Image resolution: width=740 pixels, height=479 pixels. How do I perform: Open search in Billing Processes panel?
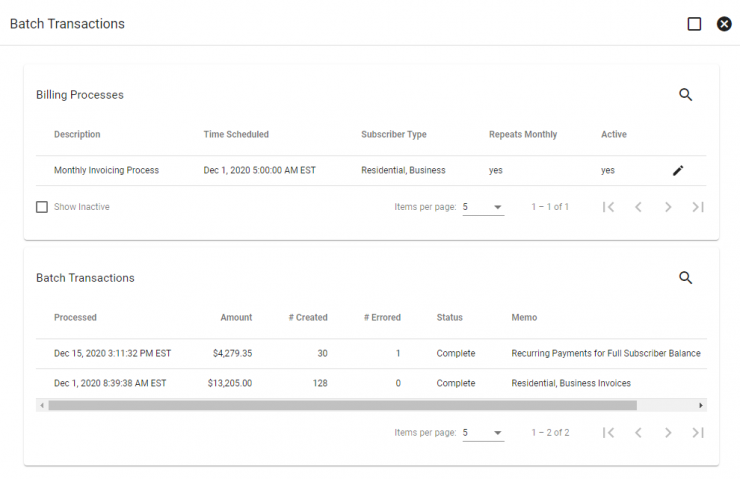tap(685, 95)
